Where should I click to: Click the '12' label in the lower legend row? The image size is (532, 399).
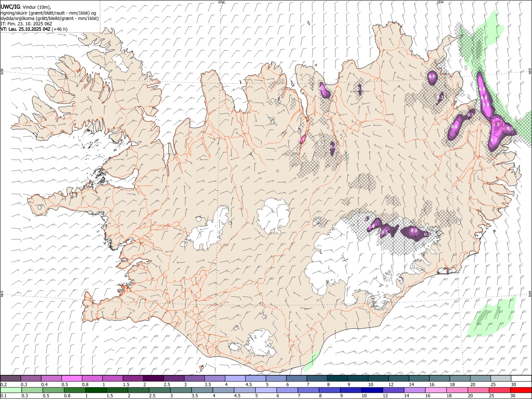[x=385, y=396]
